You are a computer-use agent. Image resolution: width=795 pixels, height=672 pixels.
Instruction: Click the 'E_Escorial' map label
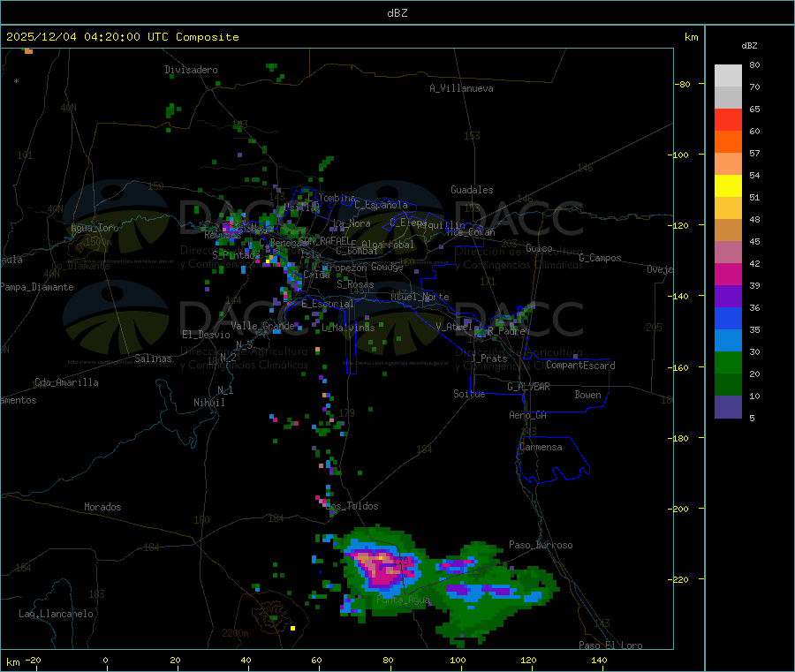[x=328, y=304]
